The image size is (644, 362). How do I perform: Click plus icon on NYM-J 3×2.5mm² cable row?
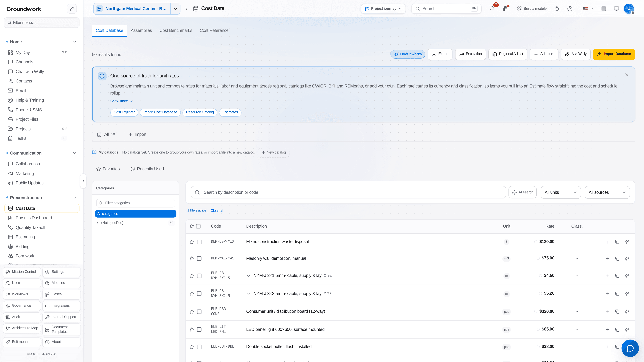pos(607,294)
